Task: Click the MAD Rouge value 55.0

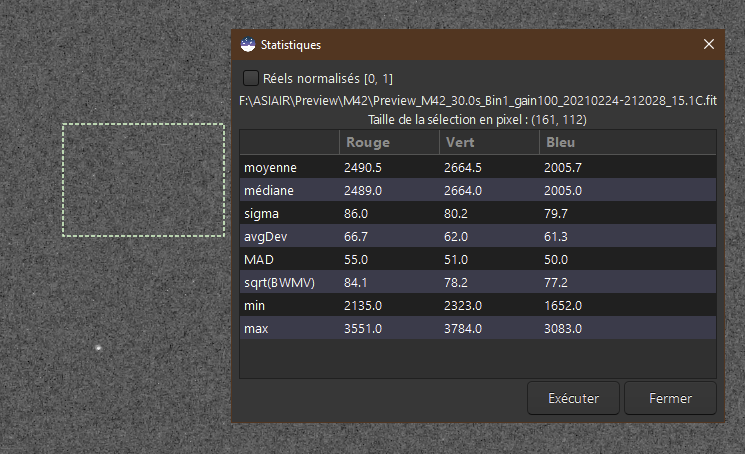Action: pos(356,260)
